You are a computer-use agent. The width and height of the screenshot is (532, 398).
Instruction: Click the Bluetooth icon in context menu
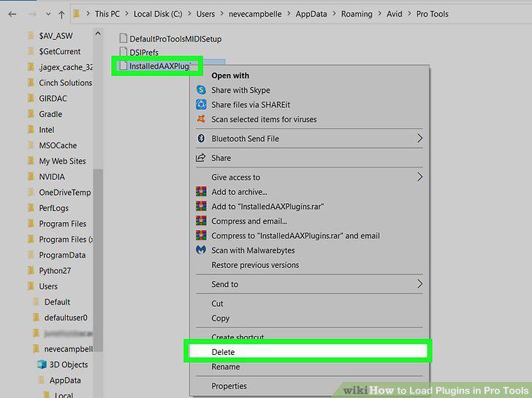coord(201,138)
